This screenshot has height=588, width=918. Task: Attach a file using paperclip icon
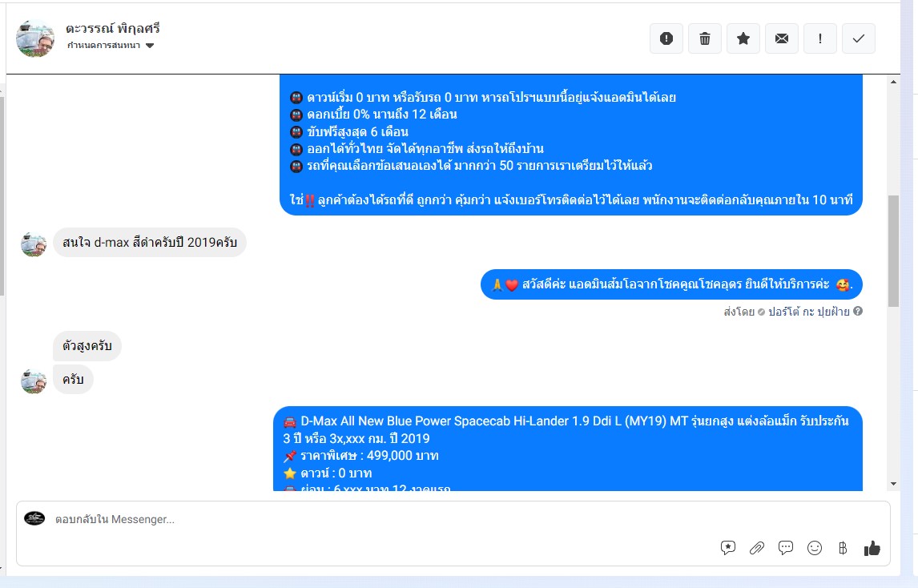click(757, 548)
